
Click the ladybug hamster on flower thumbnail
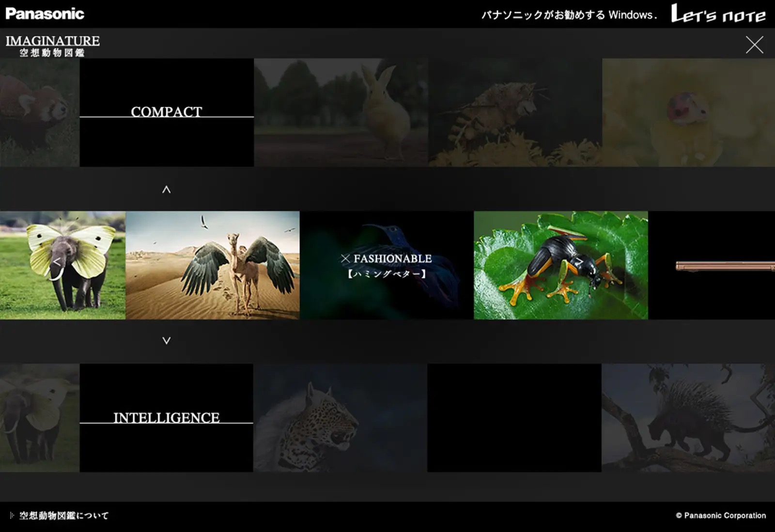(x=688, y=113)
